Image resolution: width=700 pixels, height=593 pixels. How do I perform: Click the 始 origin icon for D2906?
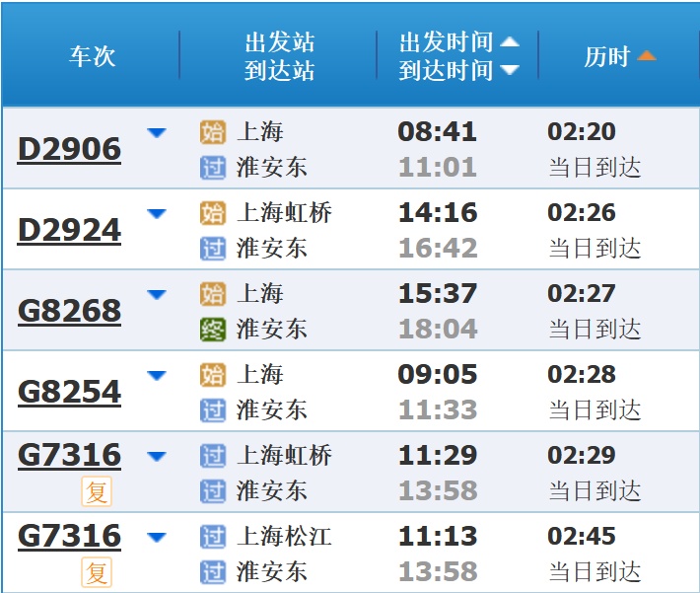pyautogui.click(x=213, y=132)
